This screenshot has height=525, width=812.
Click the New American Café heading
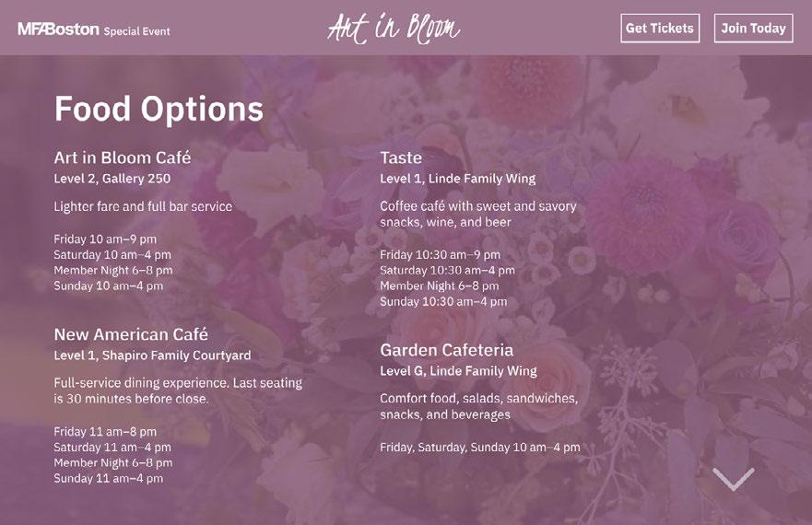[x=131, y=334]
